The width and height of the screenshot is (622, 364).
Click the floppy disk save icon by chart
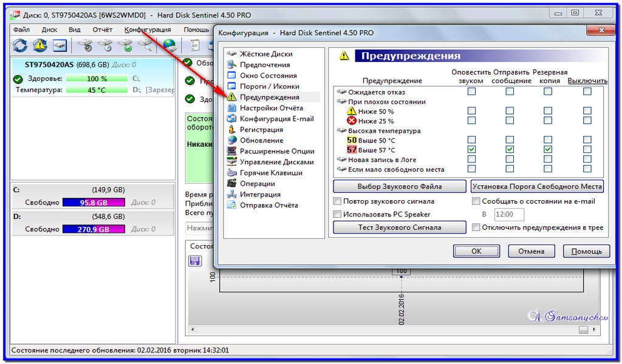tap(195, 261)
